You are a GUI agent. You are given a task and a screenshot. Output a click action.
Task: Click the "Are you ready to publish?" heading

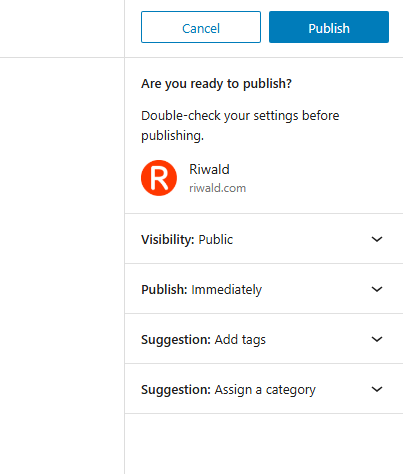coord(216,84)
